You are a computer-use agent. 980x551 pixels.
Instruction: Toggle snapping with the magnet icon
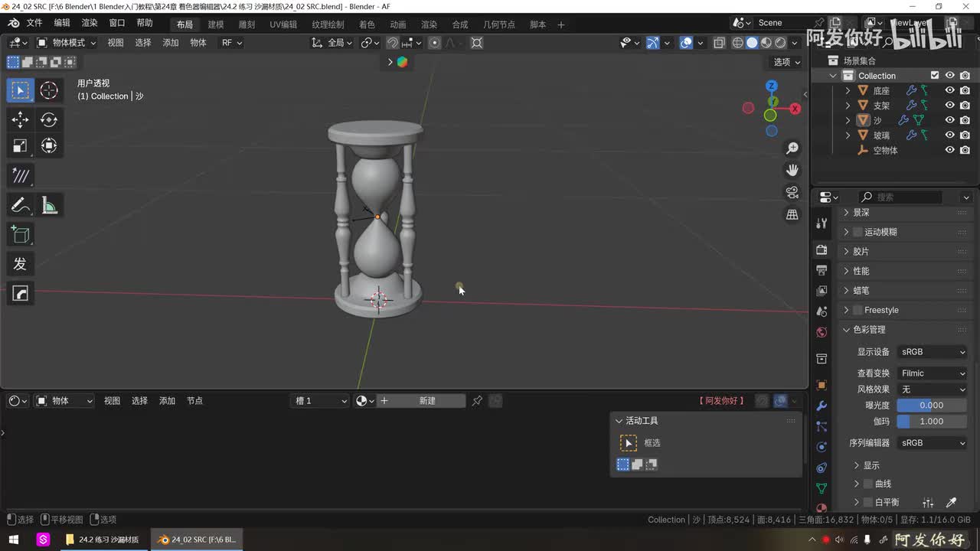coord(393,43)
